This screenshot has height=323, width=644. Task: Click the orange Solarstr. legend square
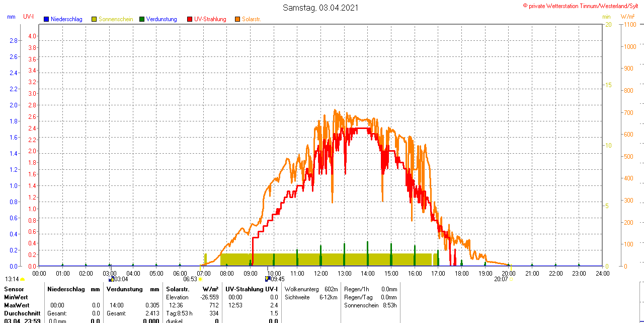click(237, 19)
